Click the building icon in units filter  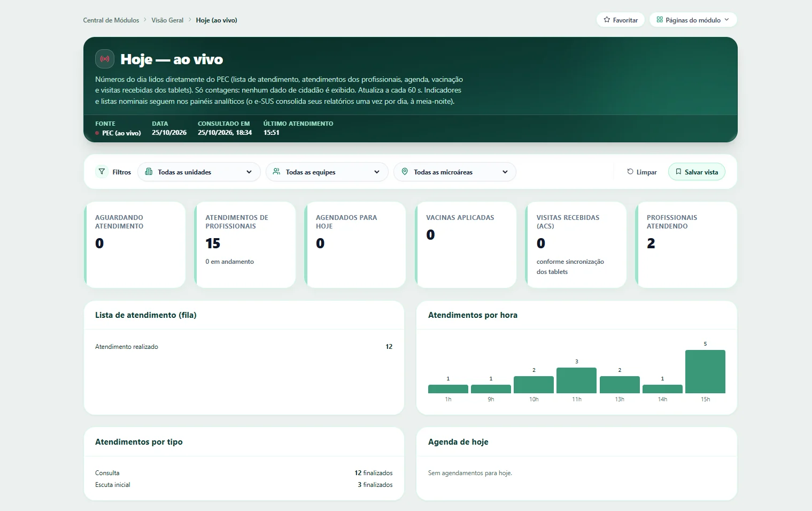(x=149, y=172)
